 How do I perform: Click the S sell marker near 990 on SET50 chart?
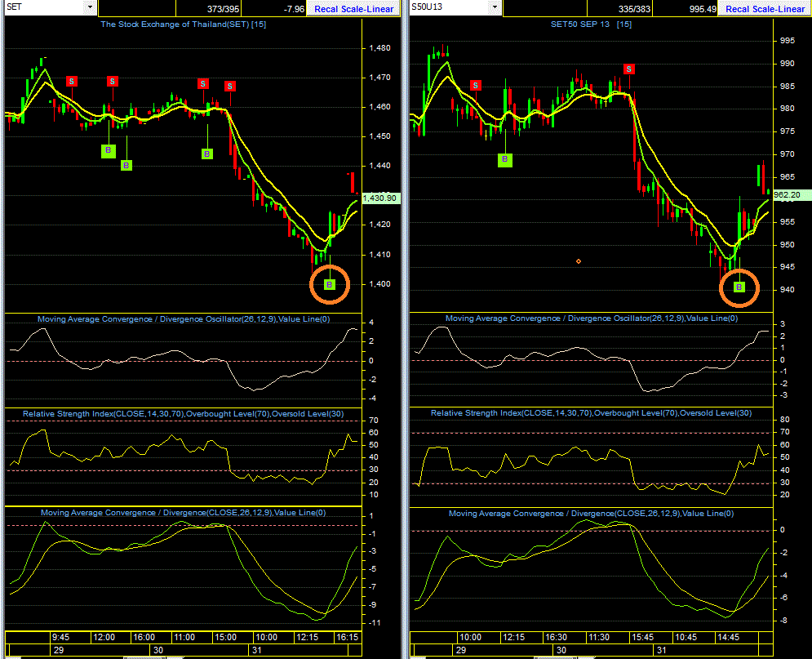click(x=628, y=69)
